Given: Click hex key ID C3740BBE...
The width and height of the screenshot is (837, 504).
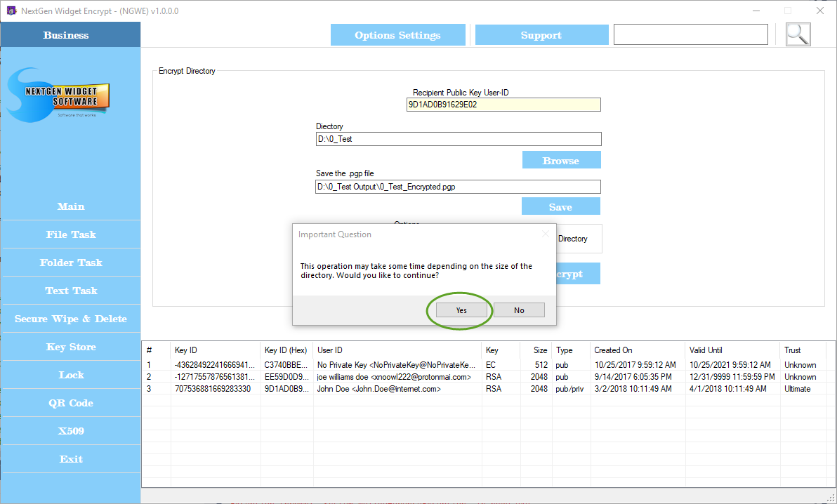Looking at the screenshot, I should coord(286,365).
